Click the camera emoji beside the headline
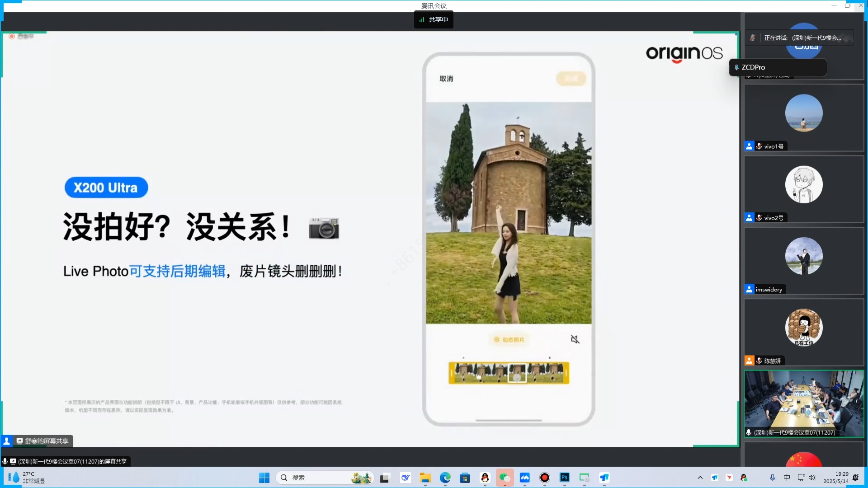This screenshot has height=488, width=868. [324, 228]
